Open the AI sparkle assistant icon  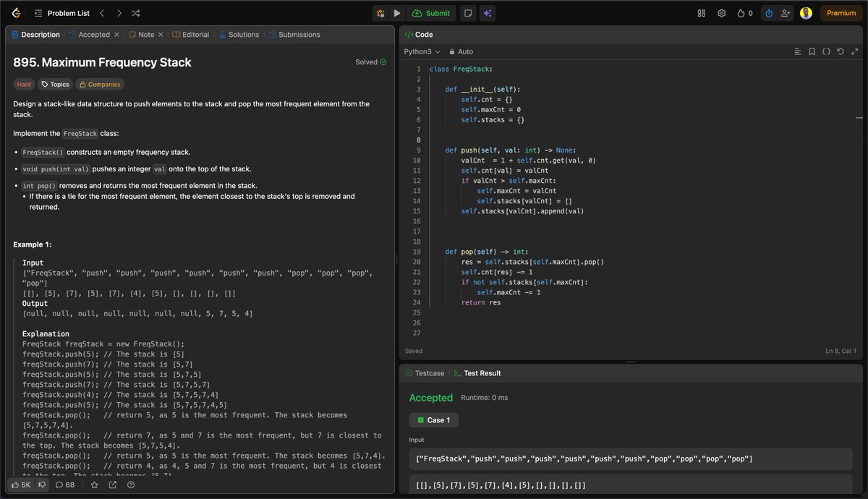488,13
